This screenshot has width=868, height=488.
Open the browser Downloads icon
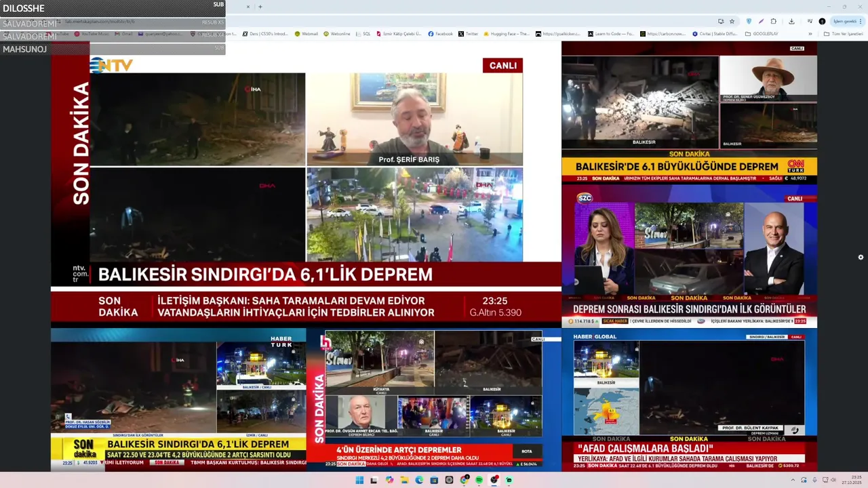click(x=791, y=21)
